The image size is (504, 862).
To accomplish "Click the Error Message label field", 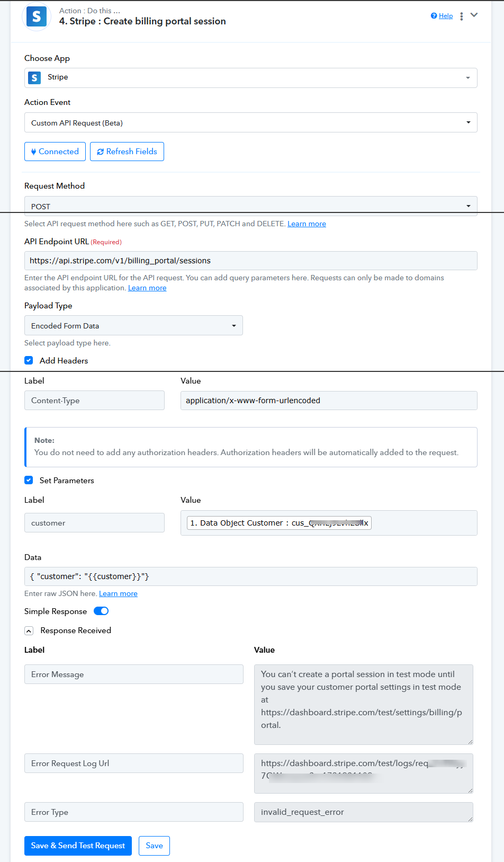I will pos(134,674).
